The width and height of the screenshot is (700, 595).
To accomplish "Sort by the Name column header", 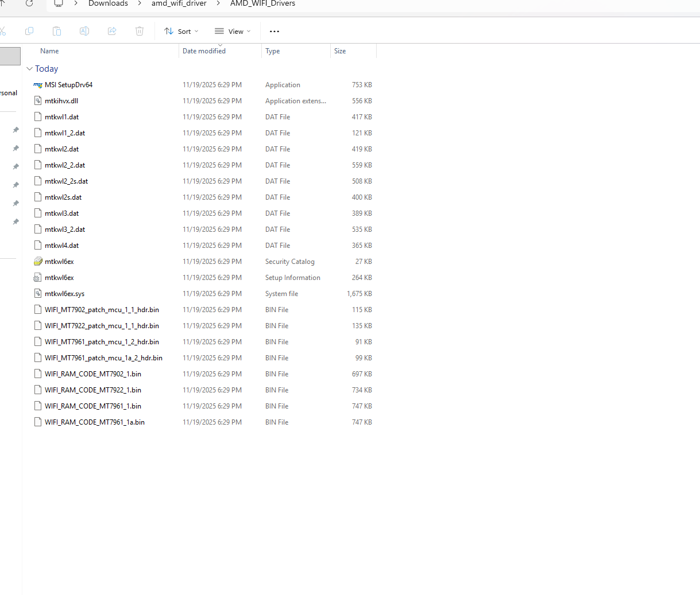I will coord(49,51).
